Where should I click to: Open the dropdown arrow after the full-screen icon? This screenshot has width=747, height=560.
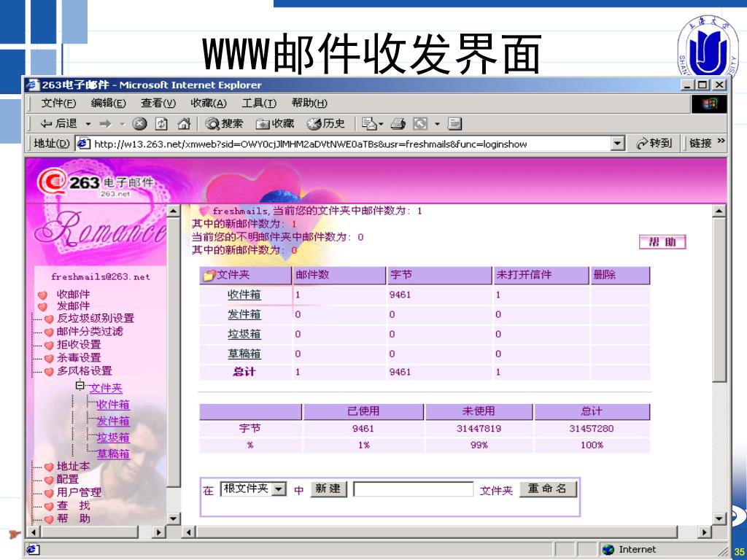click(x=437, y=124)
